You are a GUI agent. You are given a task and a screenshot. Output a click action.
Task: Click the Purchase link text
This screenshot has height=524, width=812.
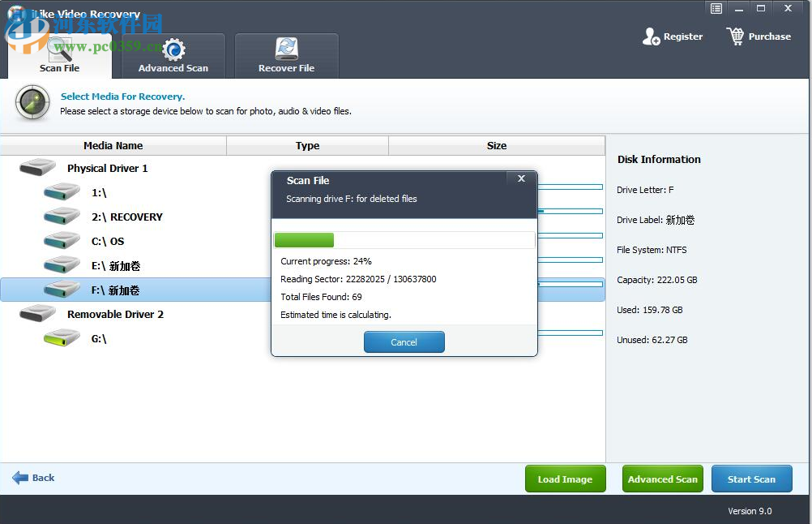pos(770,37)
